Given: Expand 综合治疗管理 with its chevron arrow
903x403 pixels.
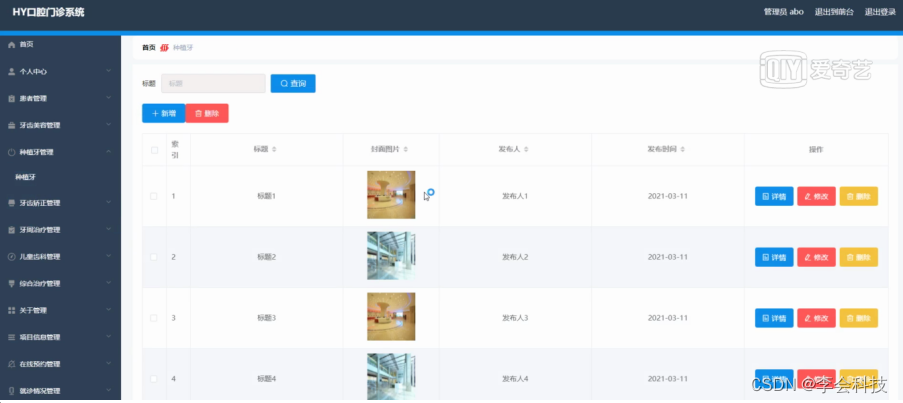Looking at the screenshot, I should [109, 283].
